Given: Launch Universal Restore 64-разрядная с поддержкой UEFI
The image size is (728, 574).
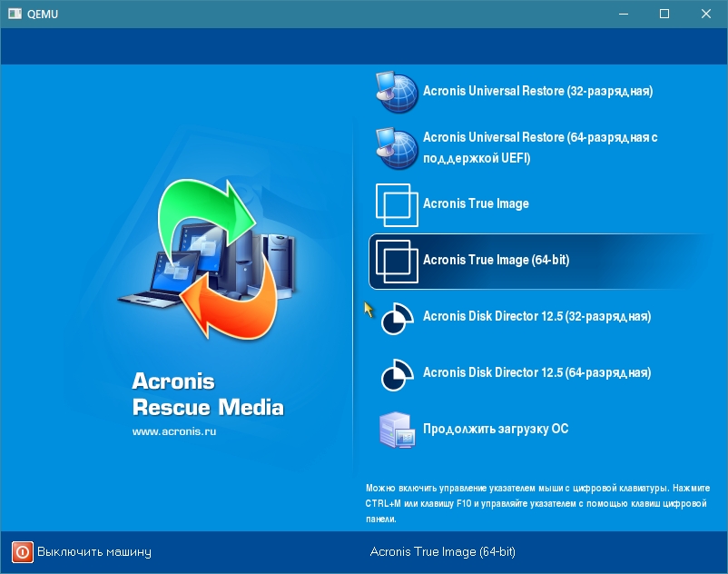Looking at the screenshot, I should (x=540, y=148).
